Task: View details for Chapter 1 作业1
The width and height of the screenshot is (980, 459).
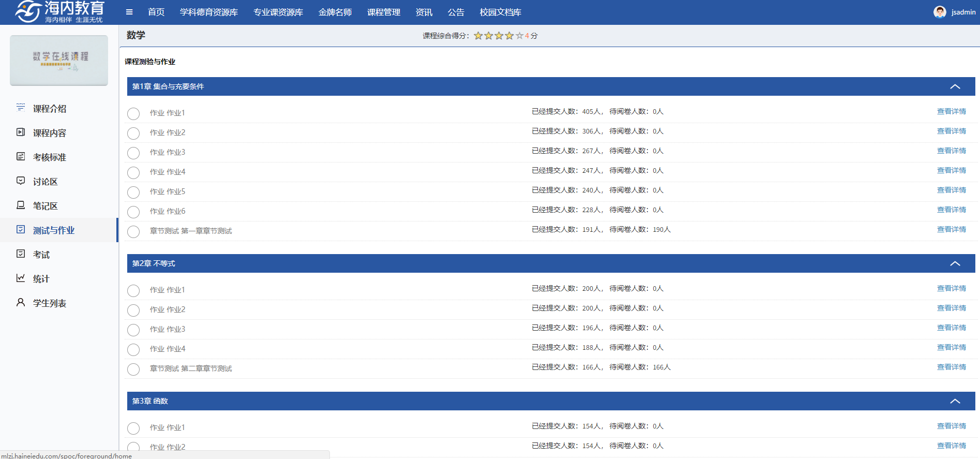Action: pos(952,111)
